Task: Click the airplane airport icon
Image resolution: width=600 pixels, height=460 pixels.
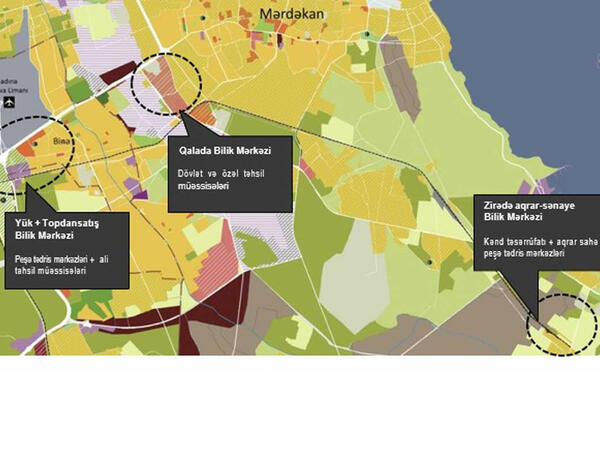Action: pyautogui.click(x=8, y=103)
